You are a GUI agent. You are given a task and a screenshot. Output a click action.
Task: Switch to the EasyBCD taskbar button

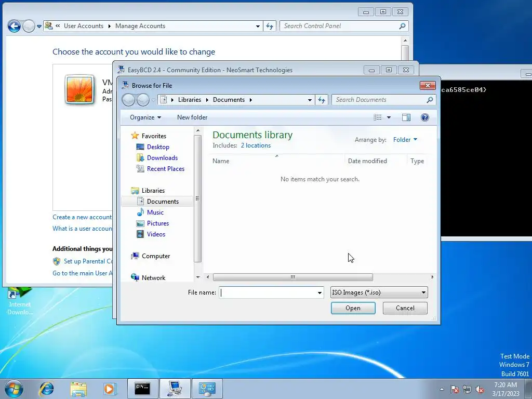tap(175, 389)
